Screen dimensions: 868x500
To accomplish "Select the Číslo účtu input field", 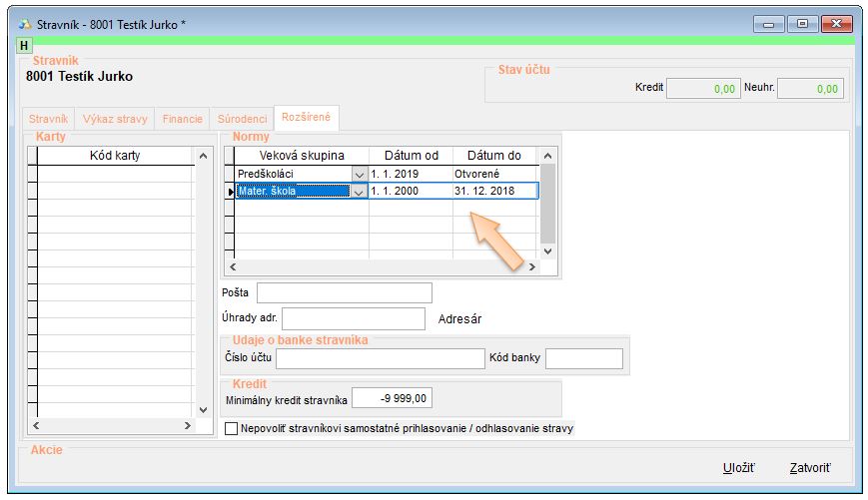I will pyautogui.click(x=380, y=359).
